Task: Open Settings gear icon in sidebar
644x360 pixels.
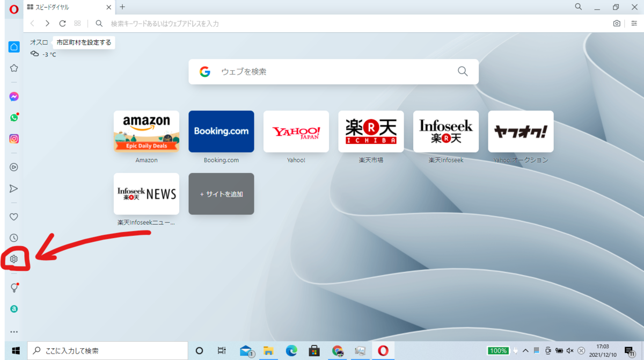Action: (14, 260)
